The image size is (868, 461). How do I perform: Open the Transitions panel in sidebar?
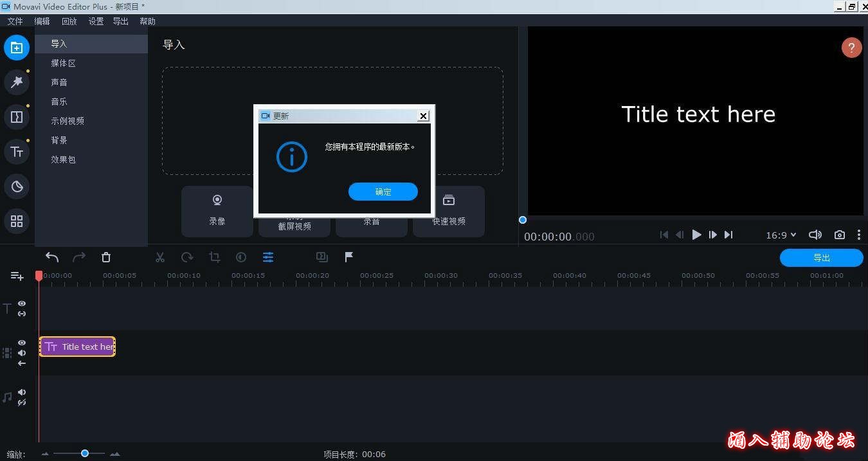tap(17, 117)
